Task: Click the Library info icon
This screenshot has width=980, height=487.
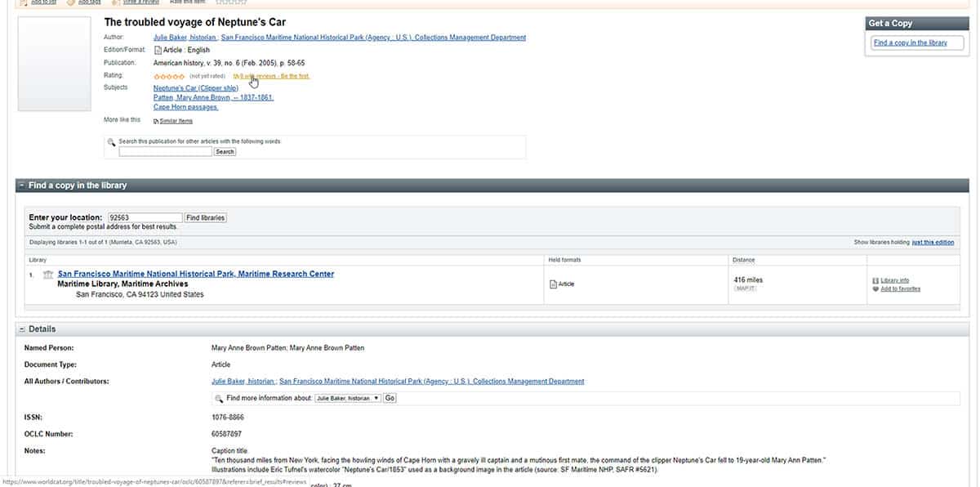Action: pos(875,280)
